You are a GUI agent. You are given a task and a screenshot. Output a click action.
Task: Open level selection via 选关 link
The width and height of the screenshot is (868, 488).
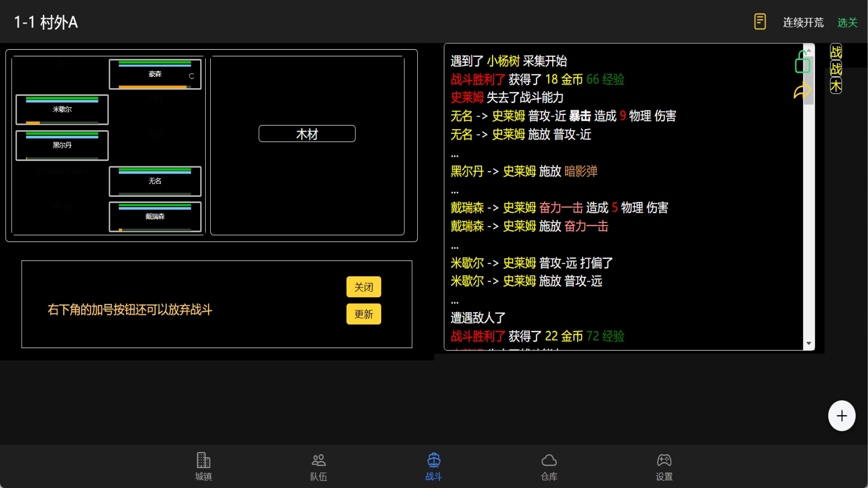point(847,22)
